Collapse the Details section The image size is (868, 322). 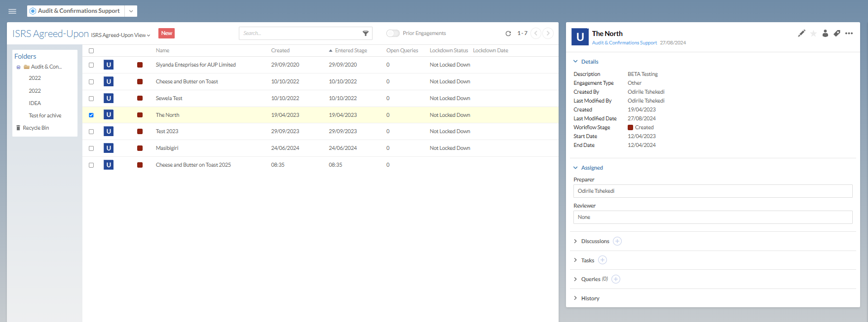575,62
